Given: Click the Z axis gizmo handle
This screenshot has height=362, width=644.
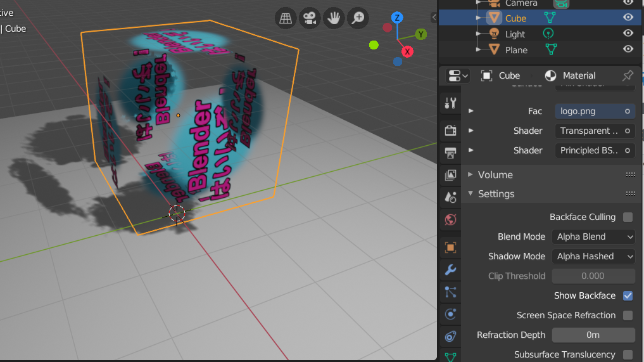Looking at the screenshot, I should point(397,18).
